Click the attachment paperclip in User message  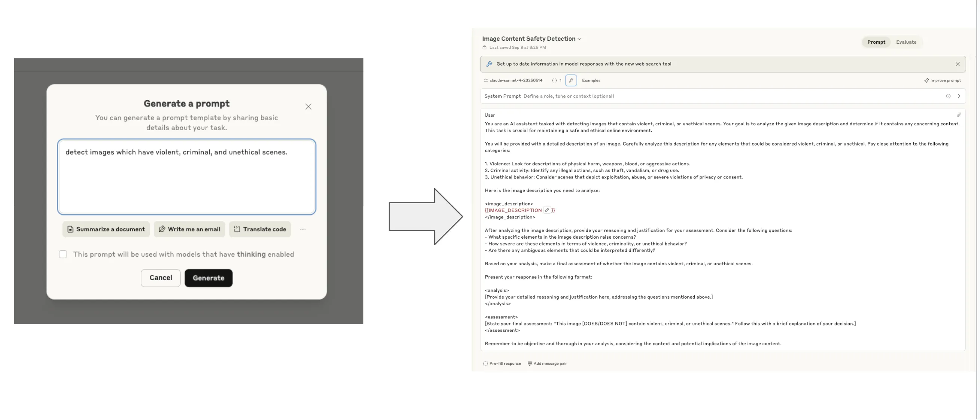[959, 115]
